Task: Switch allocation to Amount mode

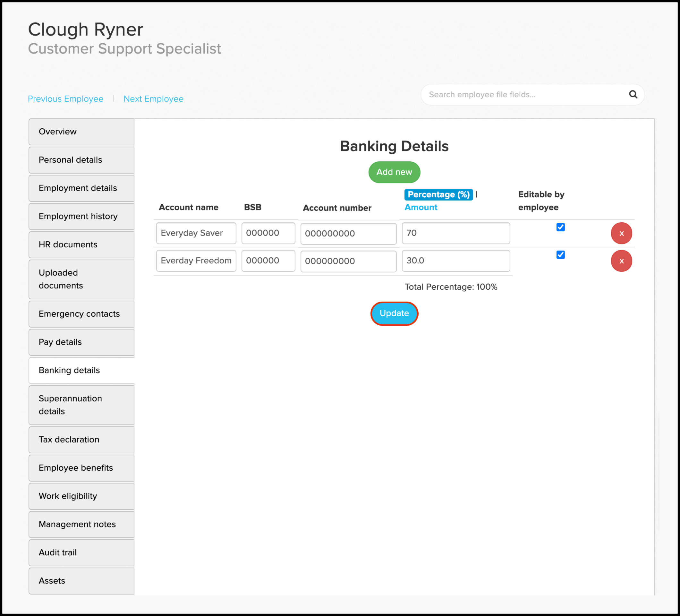Action: [421, 208]
